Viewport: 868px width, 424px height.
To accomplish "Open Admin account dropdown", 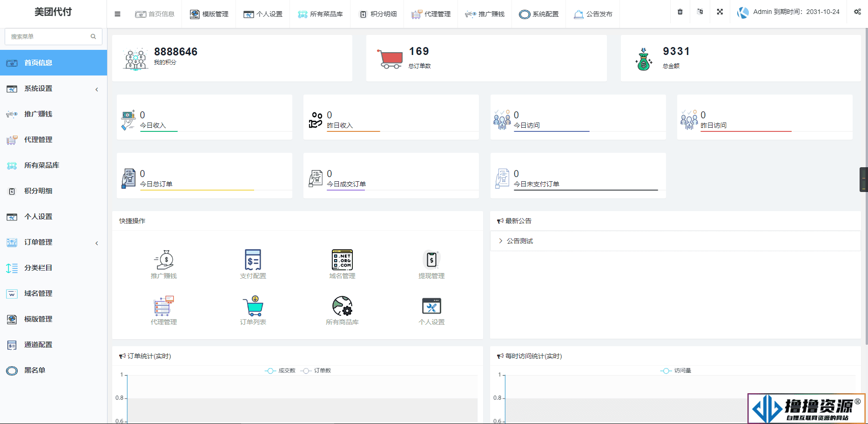I will [788, 12].
